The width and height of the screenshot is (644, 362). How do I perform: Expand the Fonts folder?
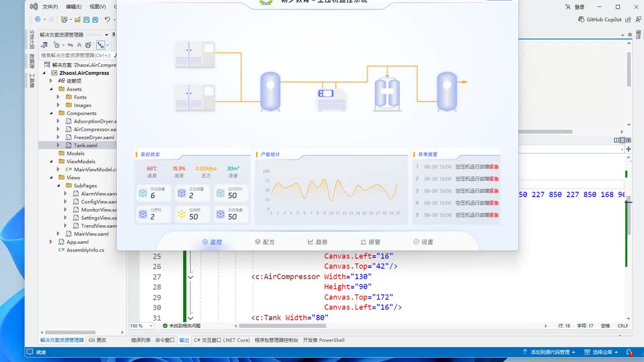point(58,97)
